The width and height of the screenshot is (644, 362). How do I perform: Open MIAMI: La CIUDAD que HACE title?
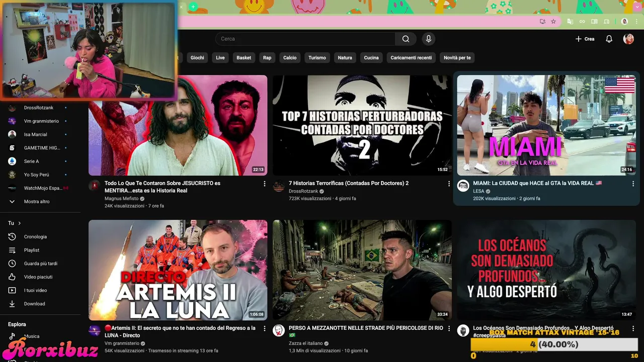click(537, 184)
